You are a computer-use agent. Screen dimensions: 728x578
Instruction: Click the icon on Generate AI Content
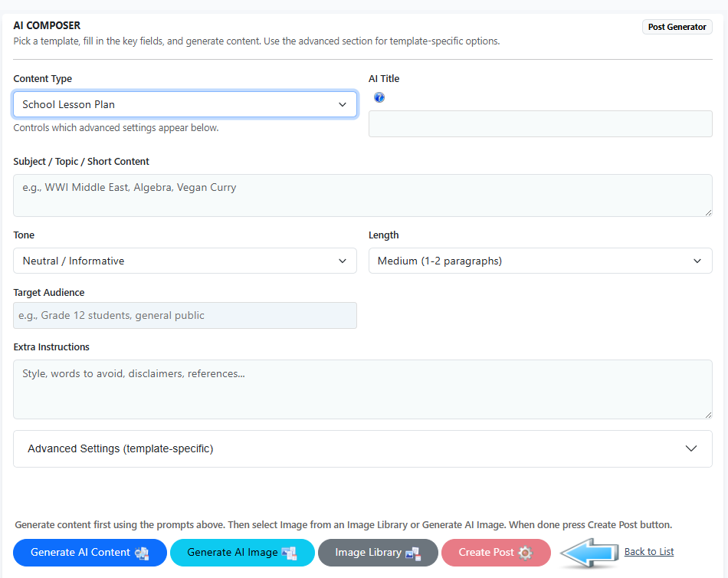pos(142,553)
